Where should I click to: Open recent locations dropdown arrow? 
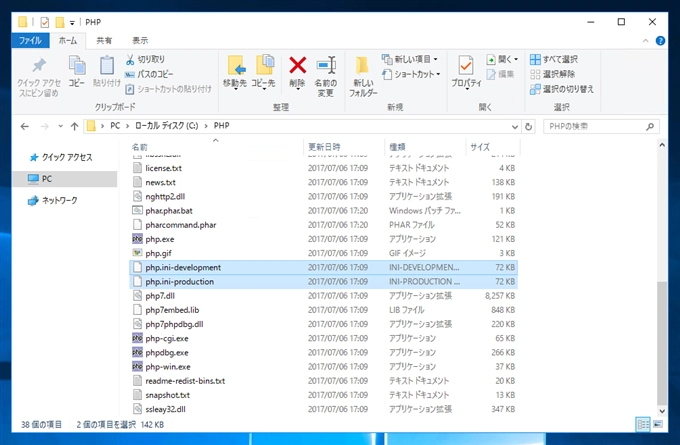[x=60, y=126]
